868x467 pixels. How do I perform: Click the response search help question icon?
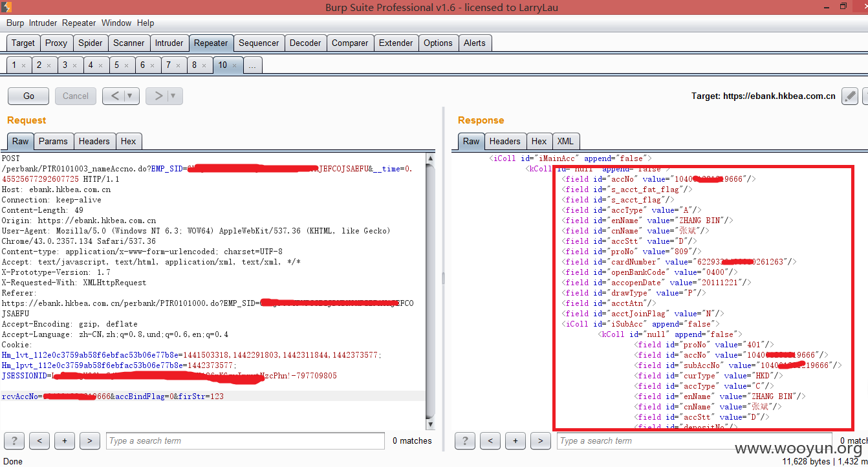click(x=465, y=441)
